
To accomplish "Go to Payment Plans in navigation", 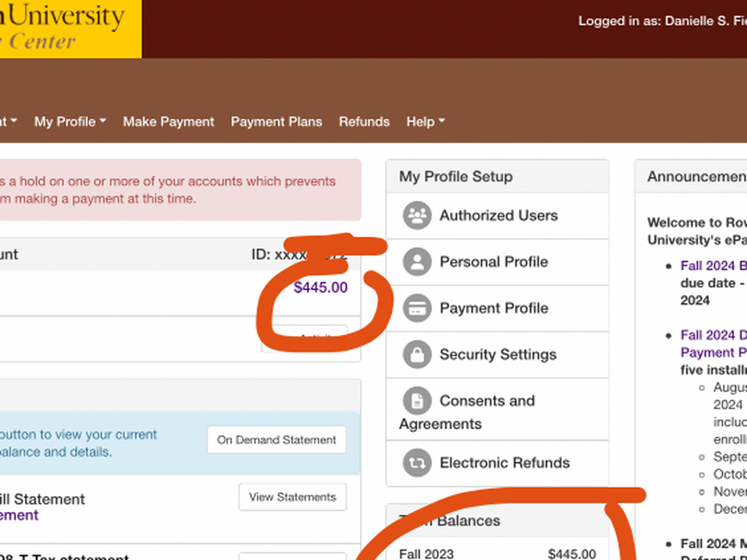I will [276, 122].
